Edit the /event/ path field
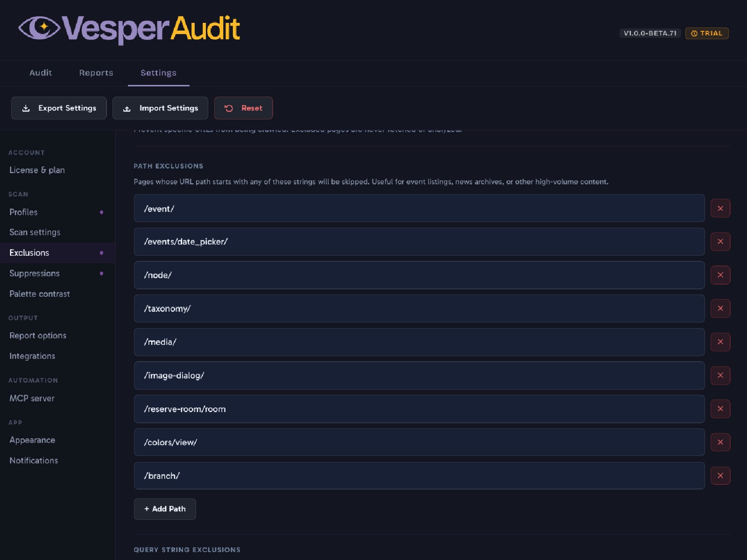Image resolution: width=747 pixels, height=560 pixels. tap(419, 208)
